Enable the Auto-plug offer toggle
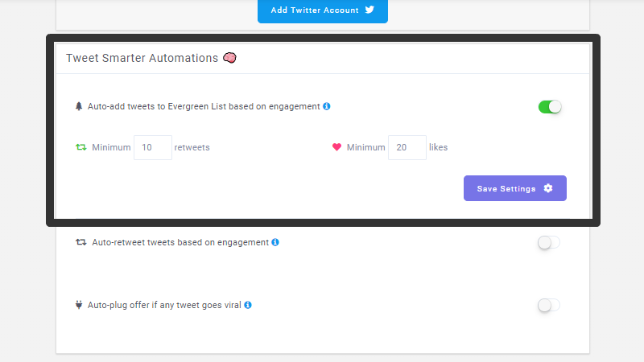The width and height of the screenshot is (644, 362). click(549, 306)
